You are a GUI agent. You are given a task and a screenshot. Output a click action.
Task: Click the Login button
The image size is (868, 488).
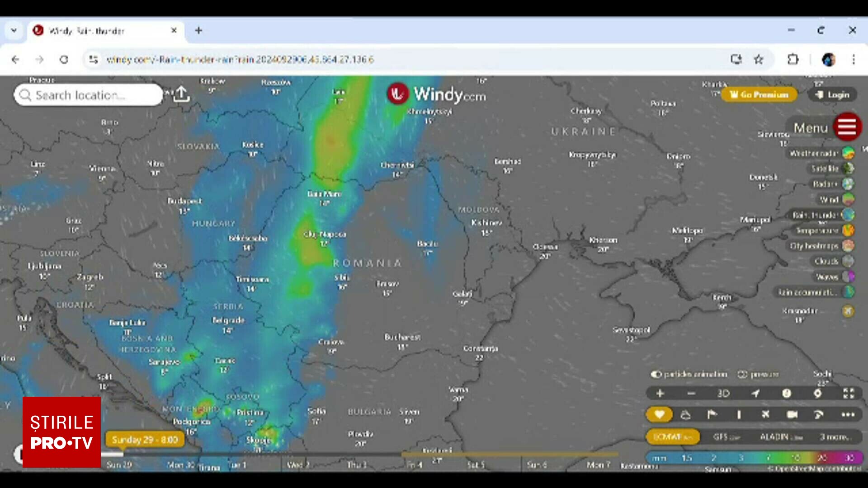pos(832,94)
